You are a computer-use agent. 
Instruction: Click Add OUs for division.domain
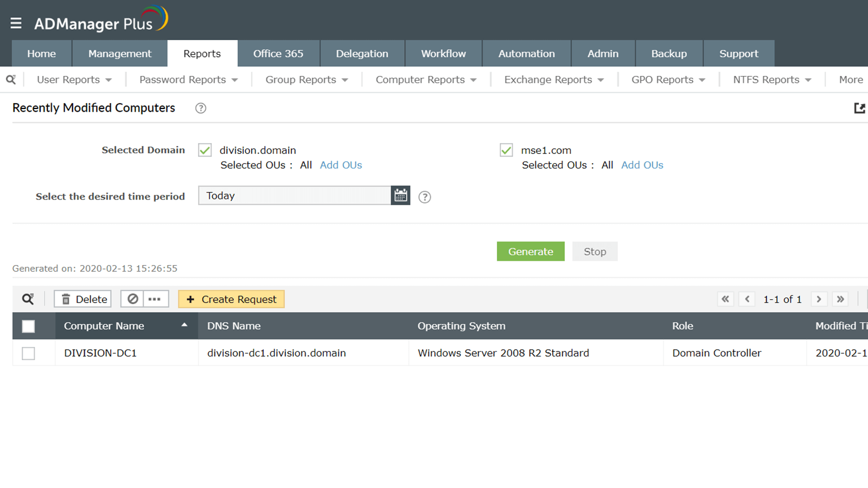pyautogui.click(x=341, y=165)
